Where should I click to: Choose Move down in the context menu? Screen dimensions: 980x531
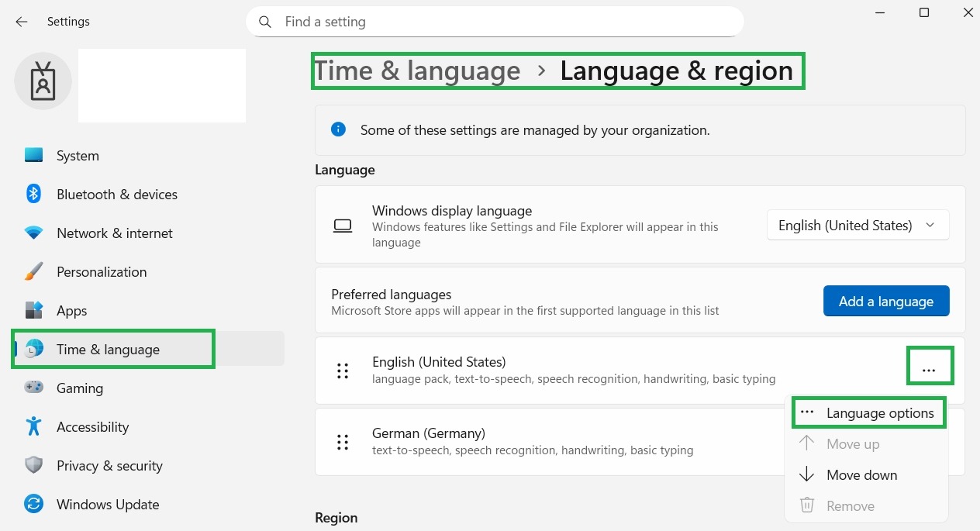click(868, 475)
